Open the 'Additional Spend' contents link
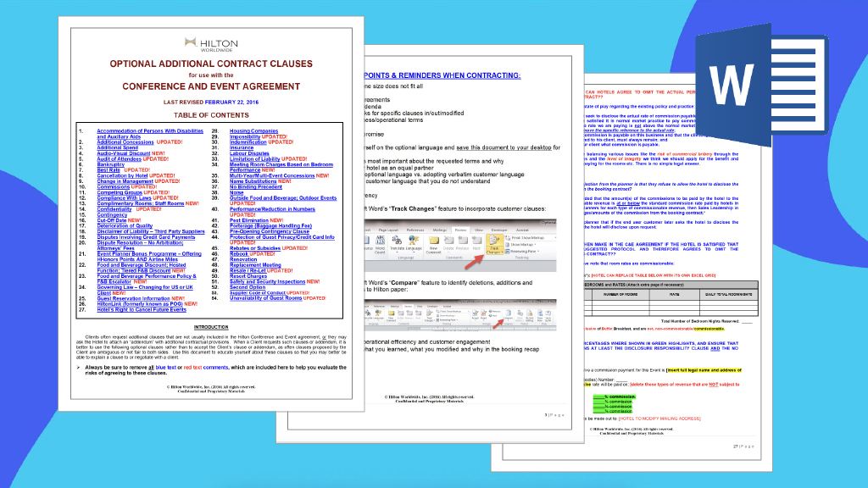Image resolution: width=868 pixels, height=488 pixels. (x=117, y=147)
